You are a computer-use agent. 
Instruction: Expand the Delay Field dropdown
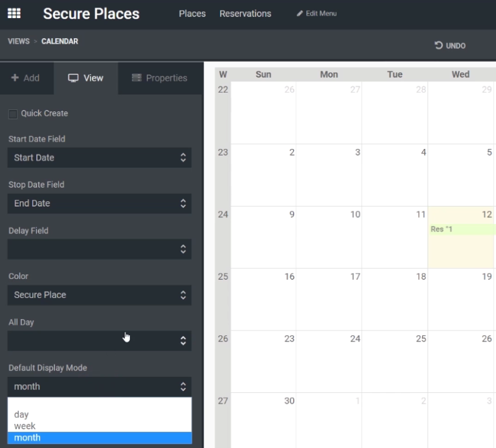pyautogui.click(x=99, y=249)
